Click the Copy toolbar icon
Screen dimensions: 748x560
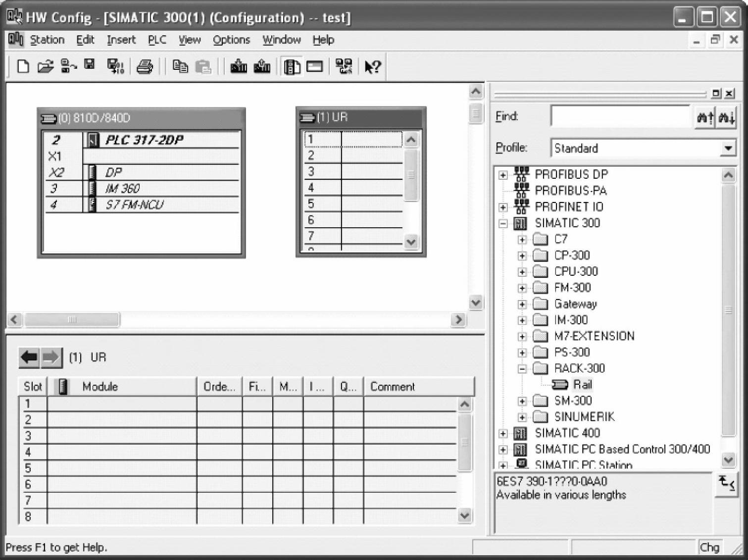(x=180, y=66)
